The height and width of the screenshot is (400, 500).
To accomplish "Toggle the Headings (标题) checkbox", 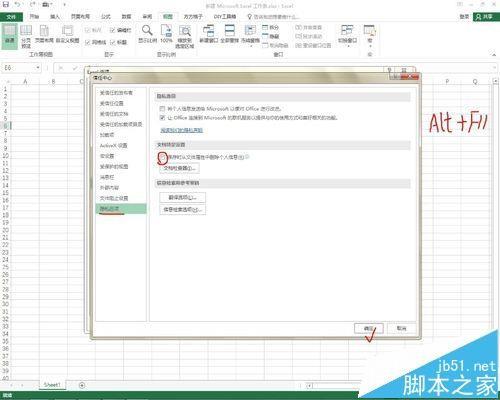I will click(113, 42).
